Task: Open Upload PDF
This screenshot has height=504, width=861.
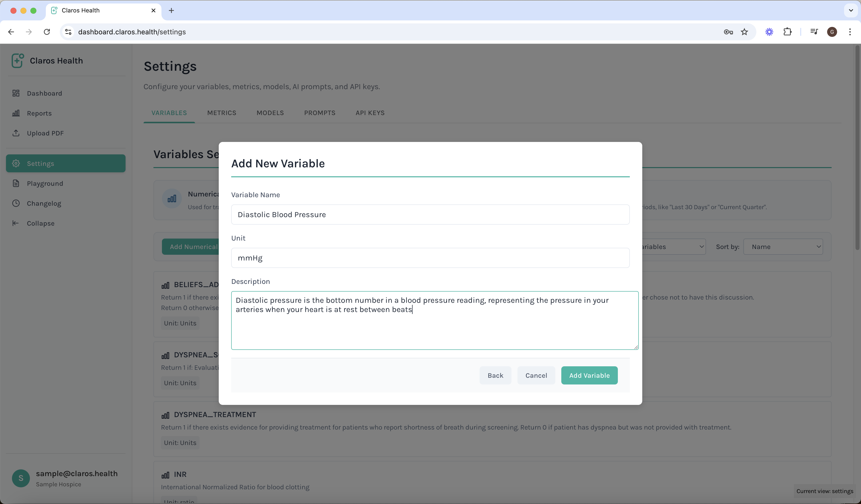Action: point(45,133)
